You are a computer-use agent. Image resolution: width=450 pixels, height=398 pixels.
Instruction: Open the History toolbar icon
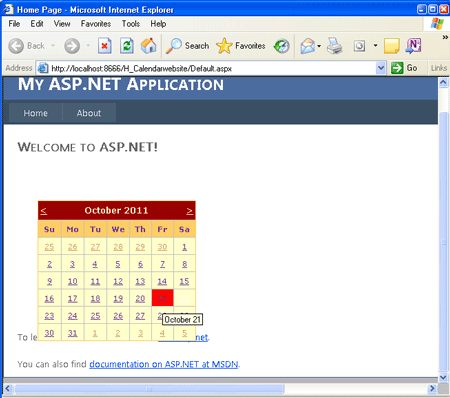(x=282, y=46)
